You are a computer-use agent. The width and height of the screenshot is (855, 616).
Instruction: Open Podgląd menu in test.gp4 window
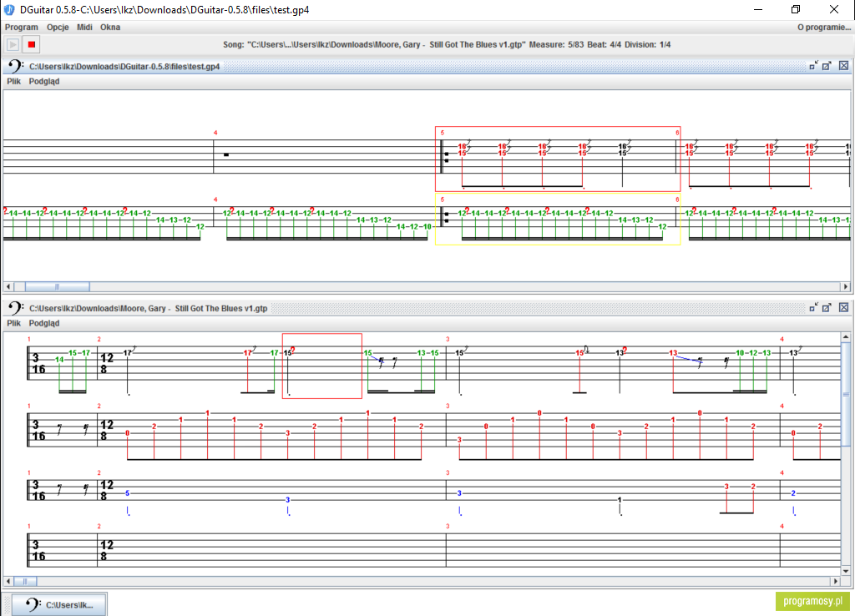coord(44,81)
